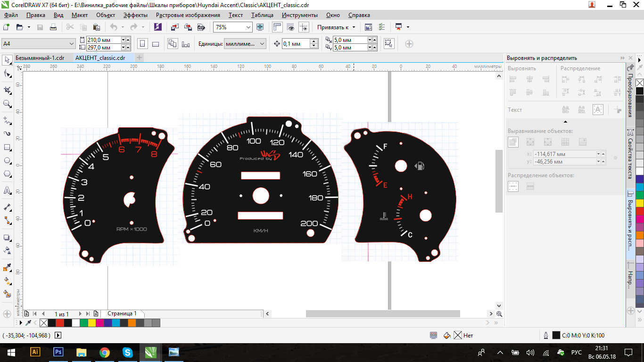The width and height of the screenshot is (644, 362).
Task: Search content with purple Corel Connect icon
Action: point(158,27)
